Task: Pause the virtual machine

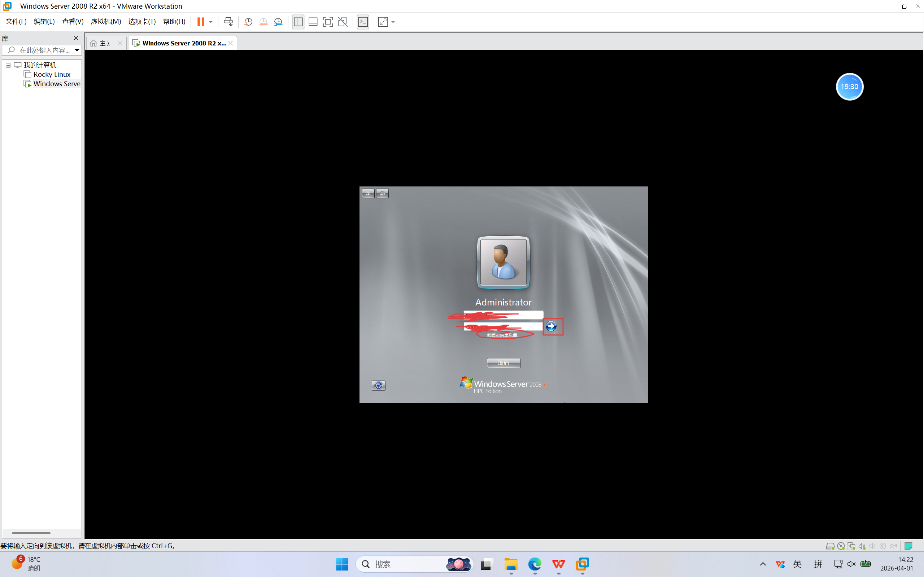Action: (200, 22)
